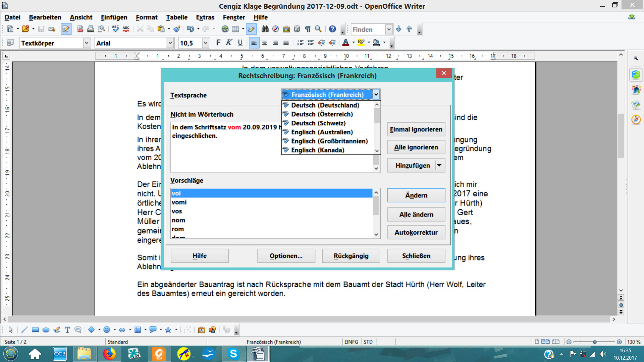Viewport: 644px width, 362px height.
Task: Open the Arial font name dropdown
Action: coord(170,43)
